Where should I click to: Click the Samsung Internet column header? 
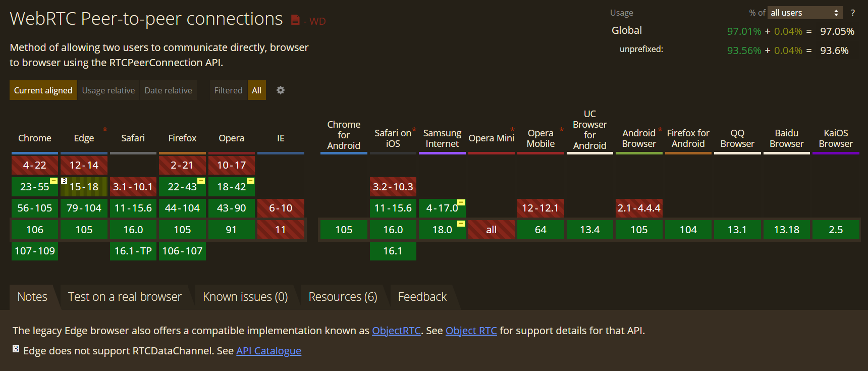click(442, 138)
